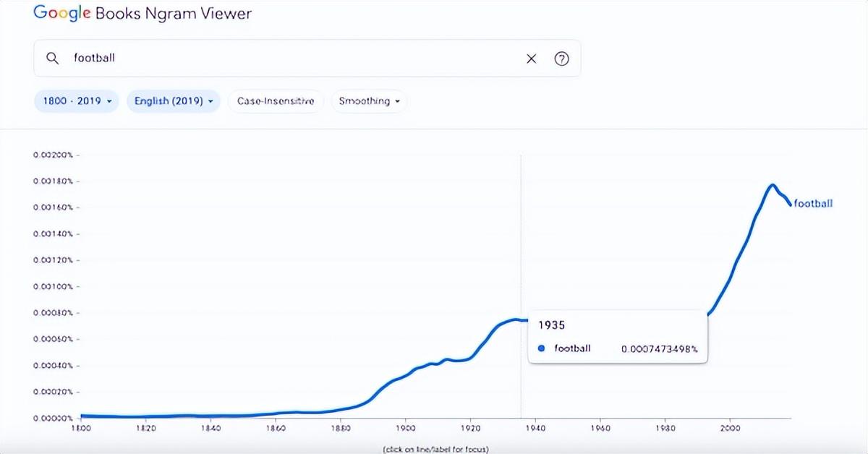Click the football peak near 2012
The image size is (868, 454).
tap(773, 185)
